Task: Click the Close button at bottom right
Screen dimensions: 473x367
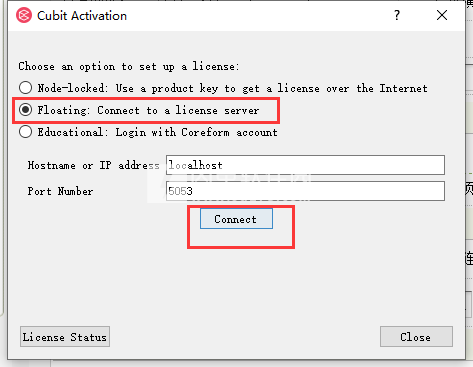Action: pyautogui.click(x=416, y=337)
